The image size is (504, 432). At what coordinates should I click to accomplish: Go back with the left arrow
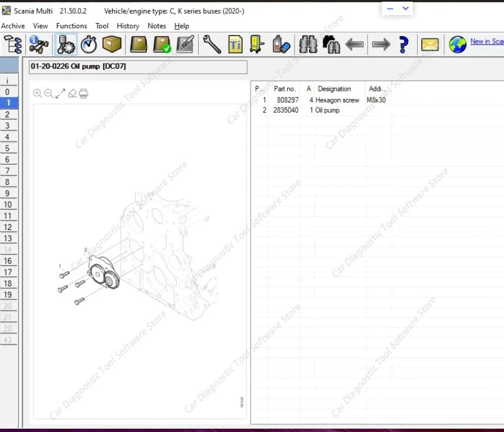[x=354, y=44]
